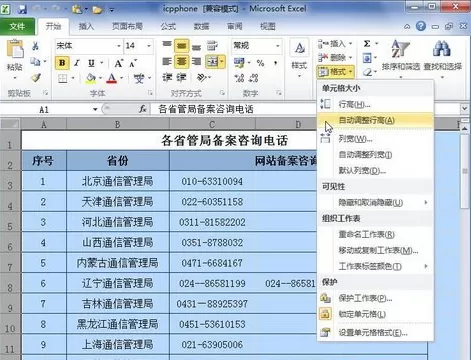Choose Column Width menu item
Viewport: 471px width, 360px height.
pyautogui.click(x=375, y=139)
